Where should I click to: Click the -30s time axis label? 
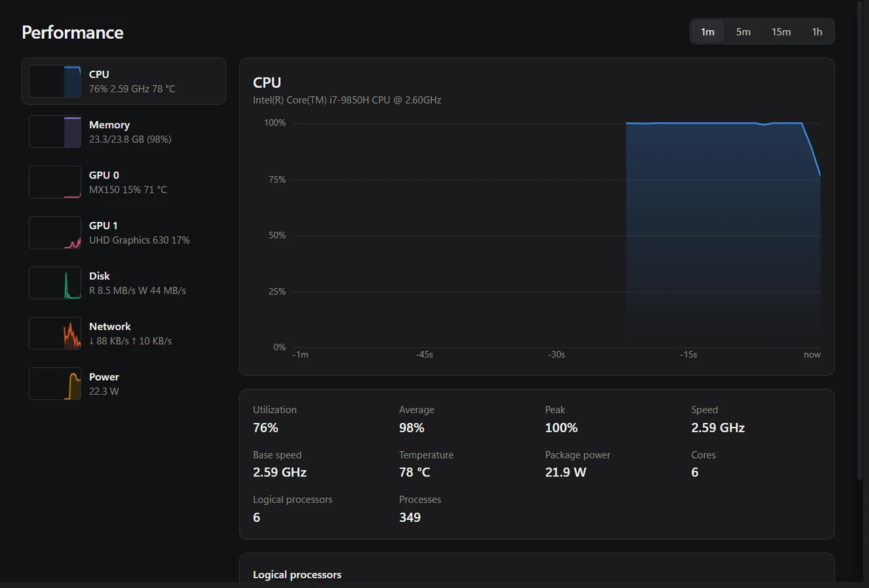[x=557, y=354]
